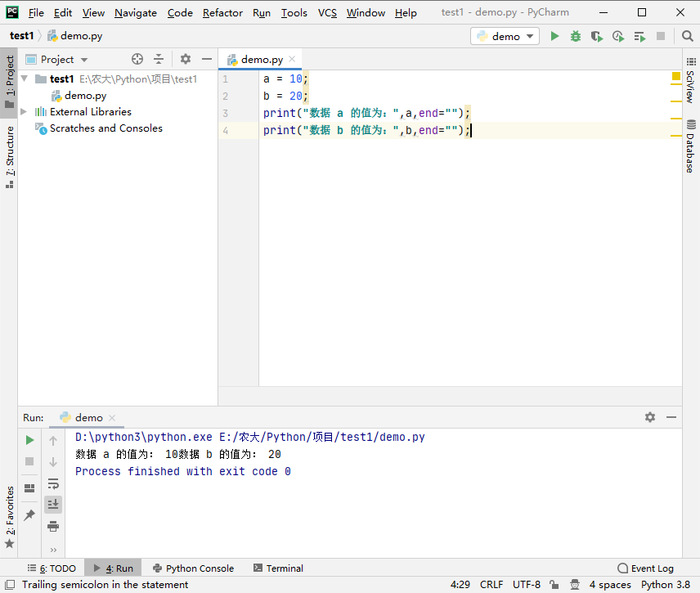Image resolution: width=700 pixels, height=593 pixels.
Task: Collapse the test1 project folder
Action: click(24, 79)
